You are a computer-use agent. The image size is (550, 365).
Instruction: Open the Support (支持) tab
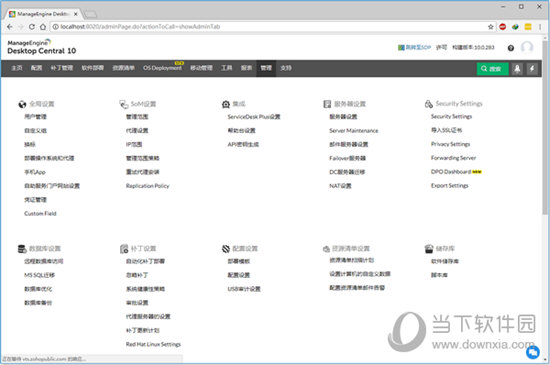[x=286, y=68]
